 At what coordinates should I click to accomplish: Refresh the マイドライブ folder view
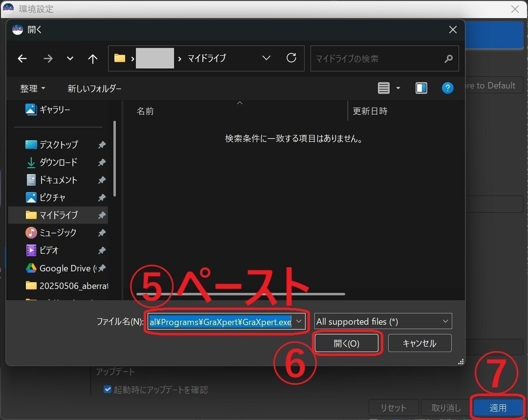[291, 58]
